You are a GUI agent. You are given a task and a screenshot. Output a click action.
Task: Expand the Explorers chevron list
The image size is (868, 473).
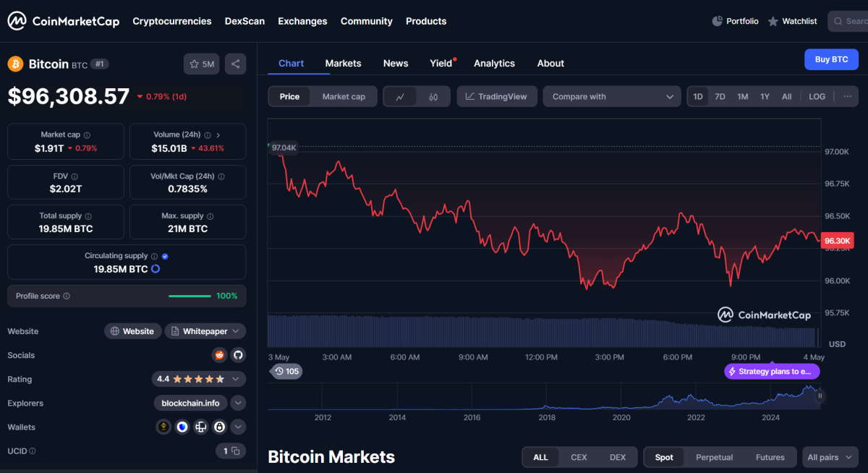238,403
